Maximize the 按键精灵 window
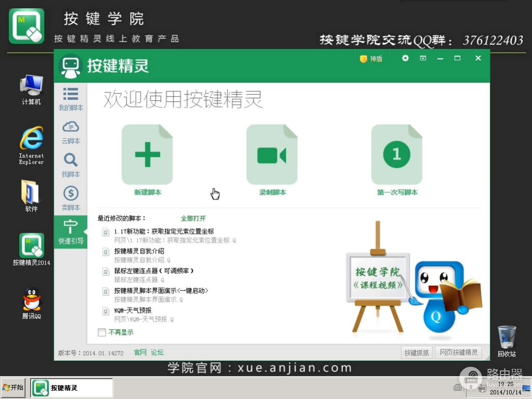The height and width of the screenshot is (399, 532). click(x=457, y=58)
